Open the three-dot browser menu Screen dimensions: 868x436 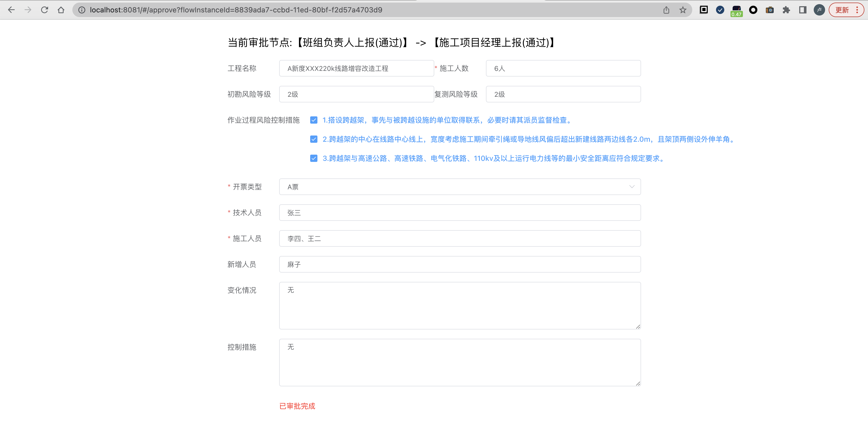pos(857,10)
